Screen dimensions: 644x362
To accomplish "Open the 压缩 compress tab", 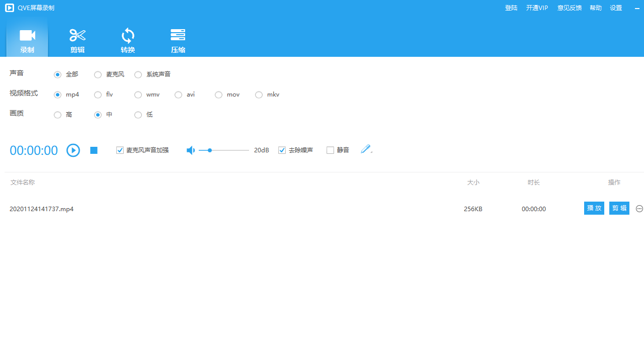I will [x=178, y=40].
